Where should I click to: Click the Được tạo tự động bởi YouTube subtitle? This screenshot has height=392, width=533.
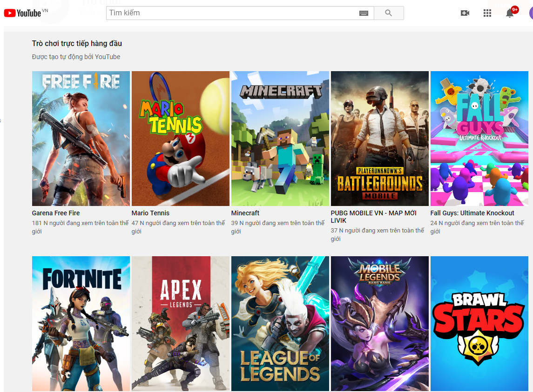tap(76, 57)
